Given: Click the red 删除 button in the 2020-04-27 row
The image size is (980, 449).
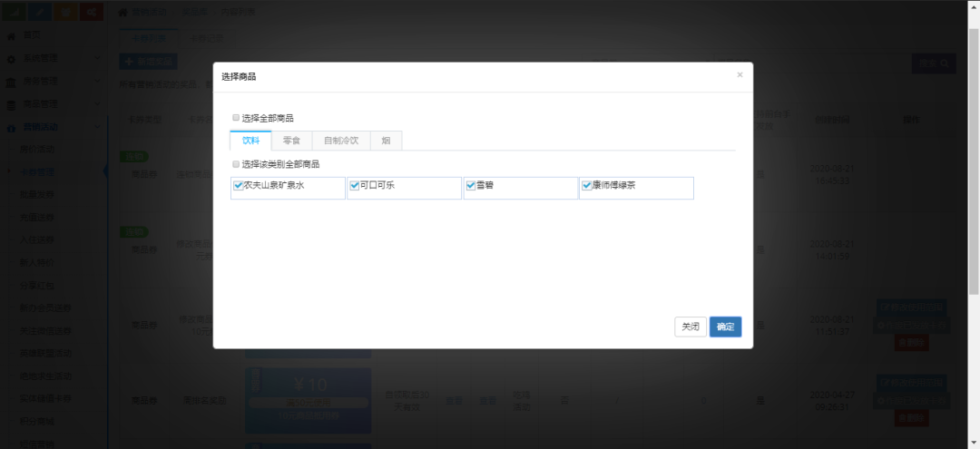Looking at the screenshot, I should click(911, 418).
